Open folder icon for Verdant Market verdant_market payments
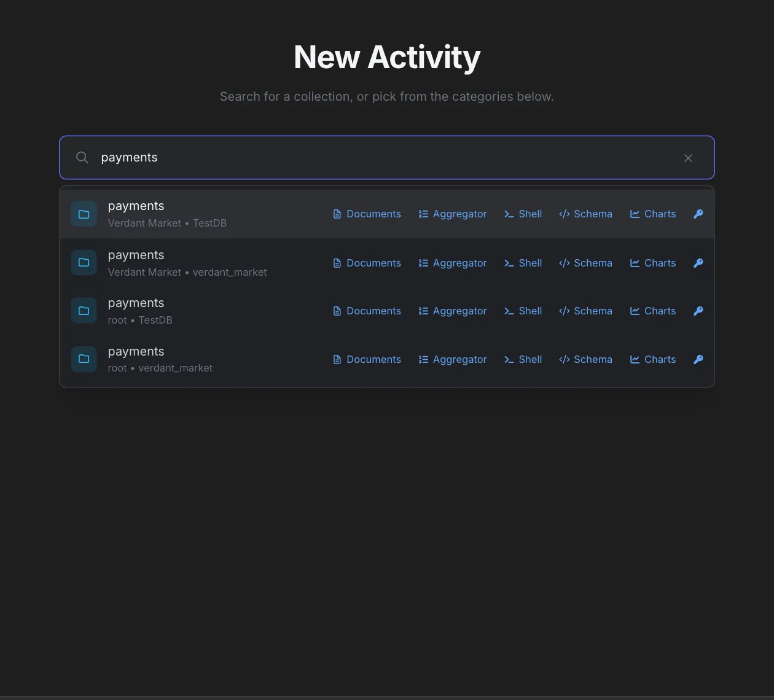This screenshot has height=700, width=774. [84, 262]
